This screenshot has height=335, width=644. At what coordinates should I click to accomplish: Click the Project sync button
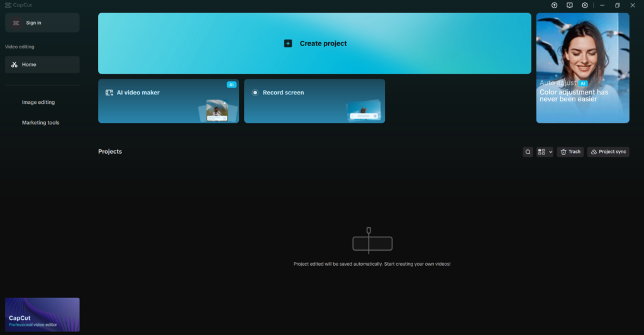(608, 152)
